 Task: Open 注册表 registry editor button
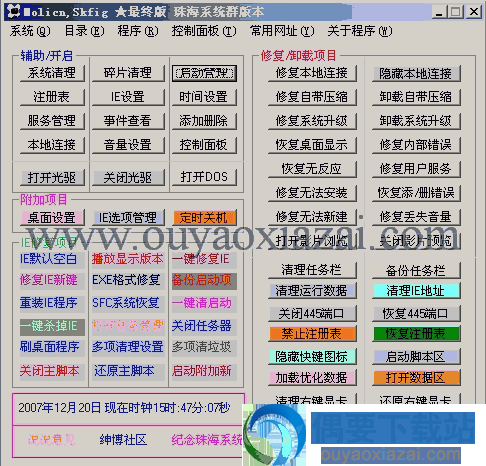tap(52, 97)
